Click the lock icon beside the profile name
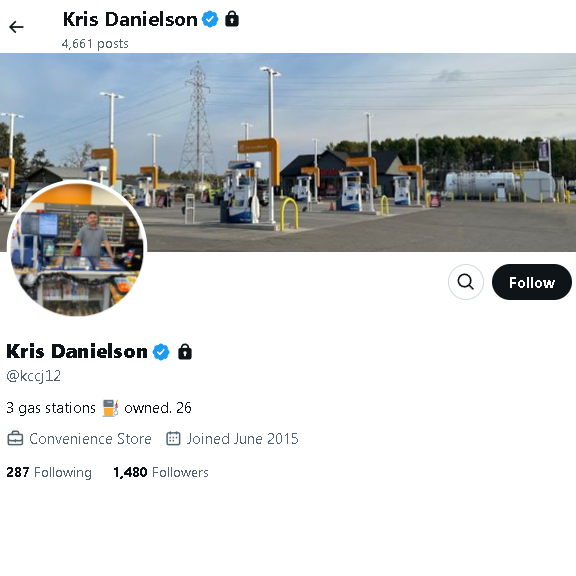Screen dimensions: 576x576 pos(185,352)
